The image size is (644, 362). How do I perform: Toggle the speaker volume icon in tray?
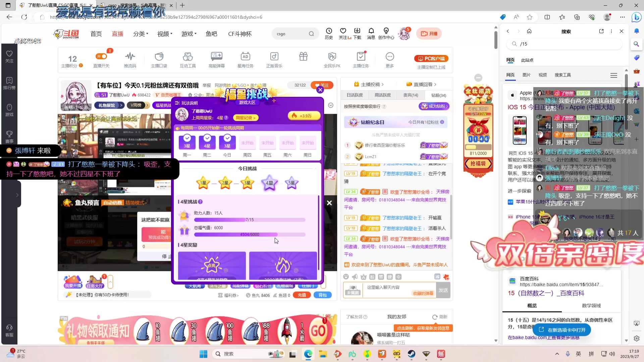coord(612,354)
